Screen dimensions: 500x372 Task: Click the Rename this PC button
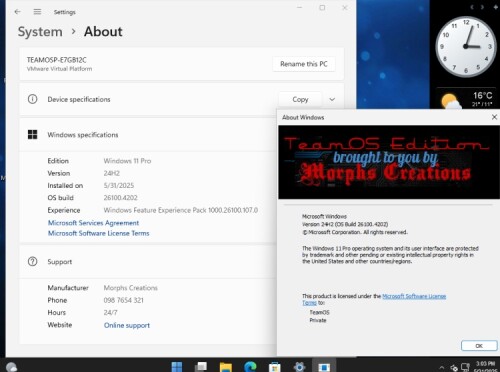point(304,64)
